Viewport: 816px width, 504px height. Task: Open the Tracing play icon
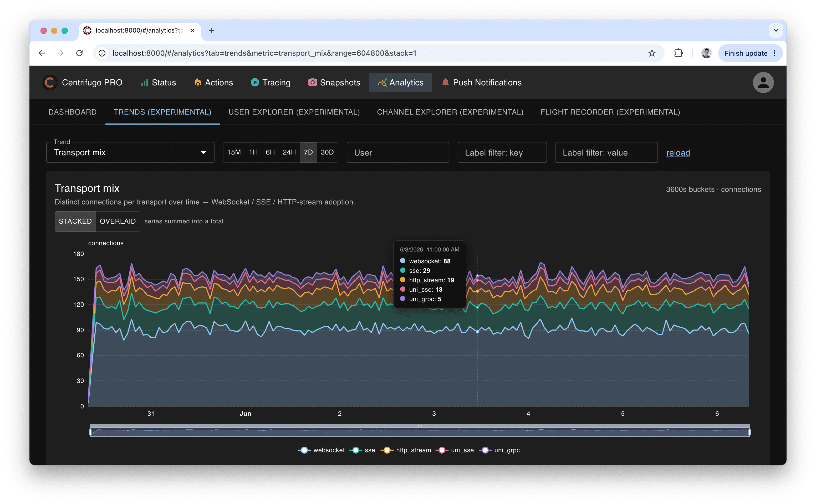pos(255,82)
